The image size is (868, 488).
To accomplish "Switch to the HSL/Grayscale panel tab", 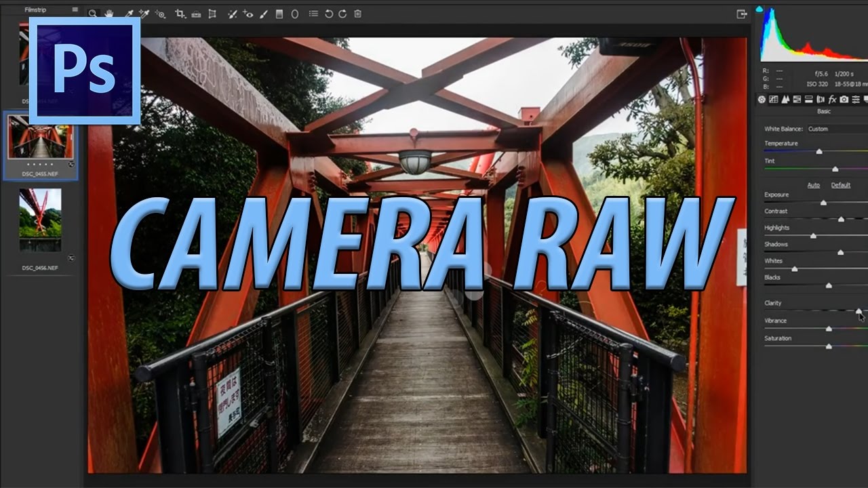I will (x=797, y=100).
